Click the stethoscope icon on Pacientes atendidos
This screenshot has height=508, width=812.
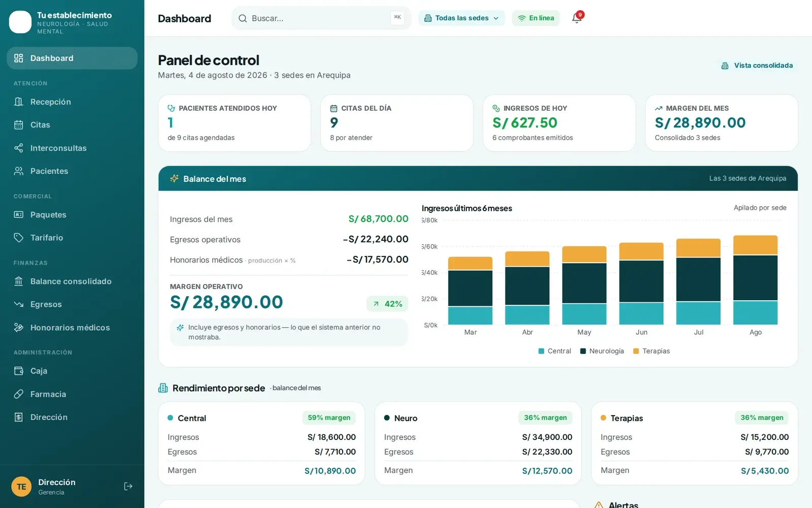(x=172, y=108)
